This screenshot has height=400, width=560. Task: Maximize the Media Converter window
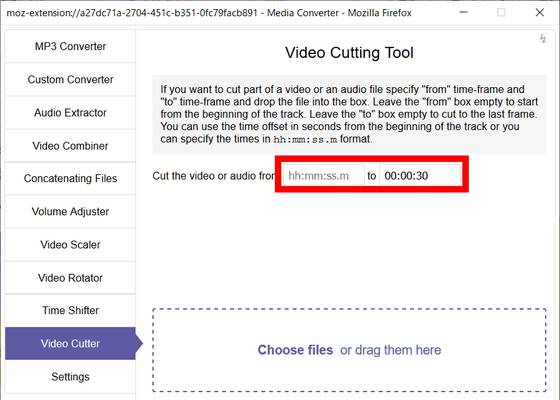click(501, 12)
